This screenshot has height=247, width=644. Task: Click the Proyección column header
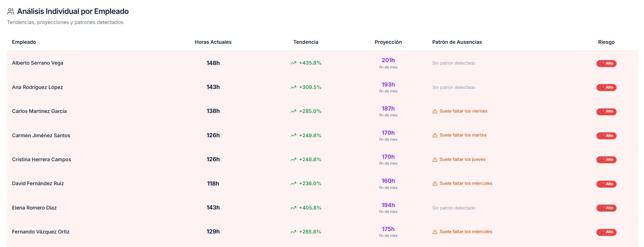pos(388,42)
